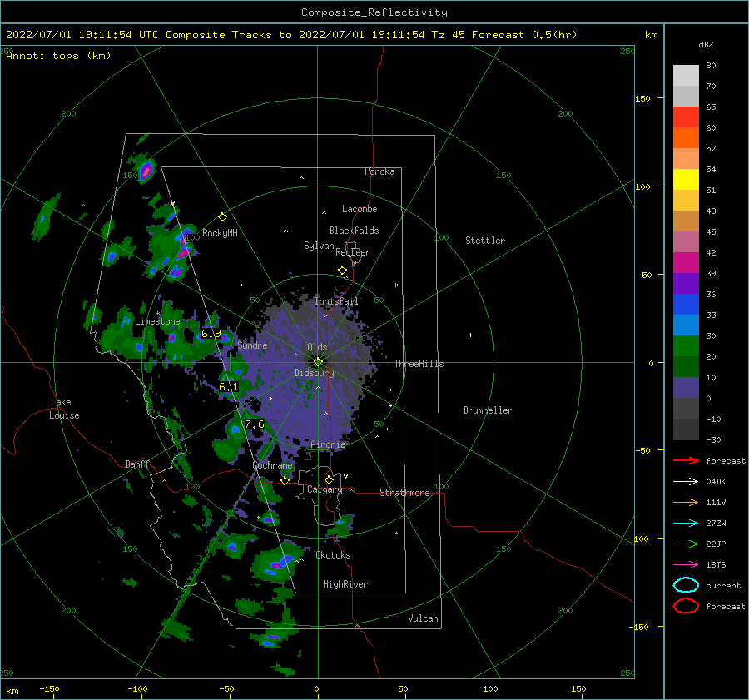Click the white 04DK arrow legend icon

tap(686, 482)
